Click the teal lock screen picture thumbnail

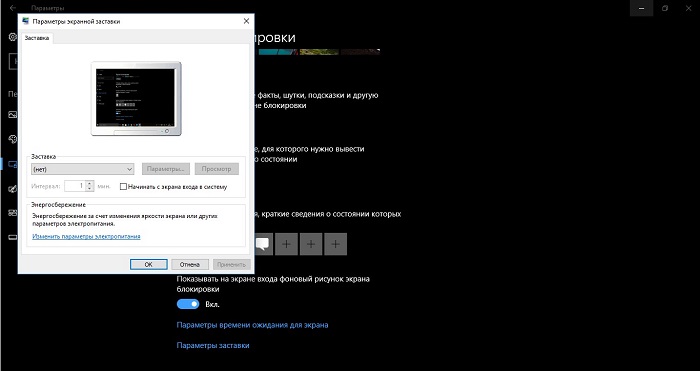279,52
